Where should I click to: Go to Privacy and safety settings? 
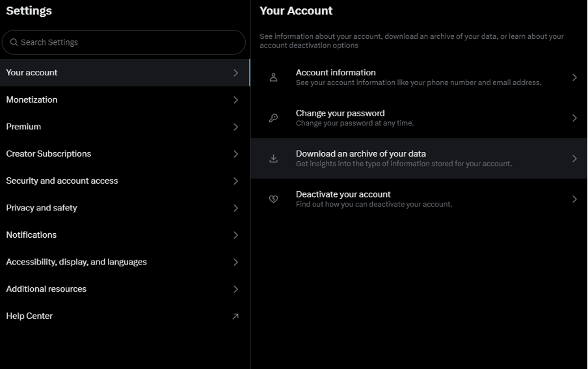pyautogui.click(x=42, y=208)
